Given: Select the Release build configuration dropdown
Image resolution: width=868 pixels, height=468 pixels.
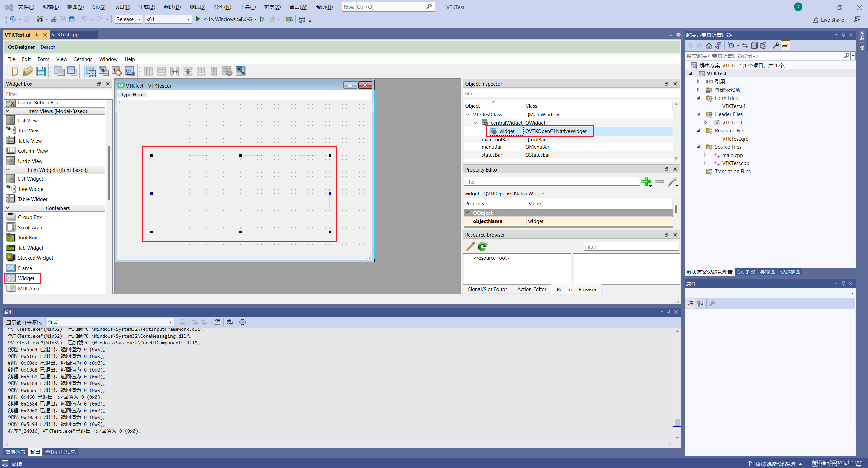Looking at the screenshot, I should pos(127,19).
